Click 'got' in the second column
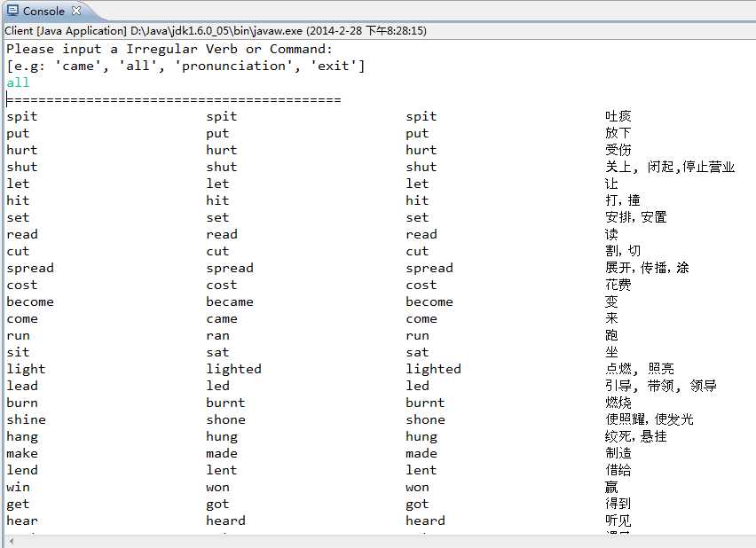 coord(218,505)
